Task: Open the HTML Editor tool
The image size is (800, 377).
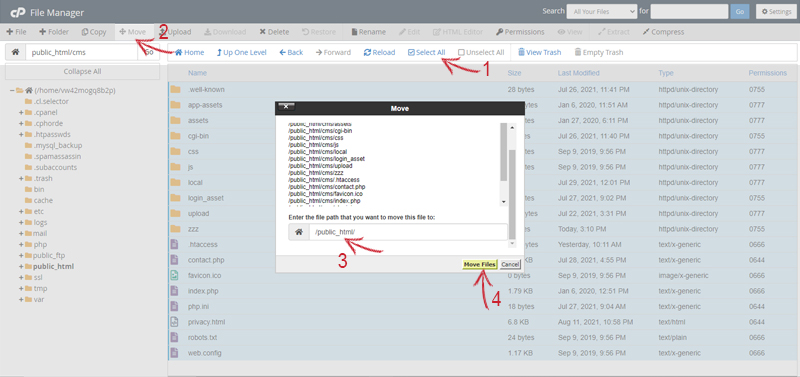Action: click(x=458, y=32)
